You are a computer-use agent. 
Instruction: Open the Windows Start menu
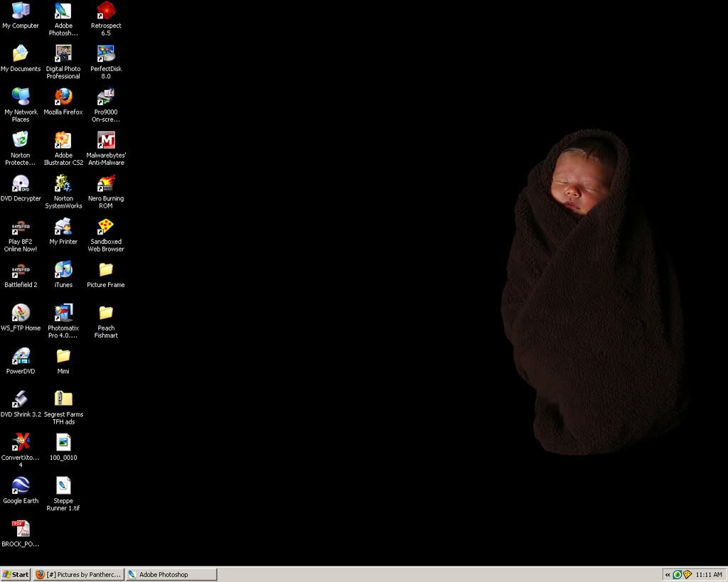point(16,574)
